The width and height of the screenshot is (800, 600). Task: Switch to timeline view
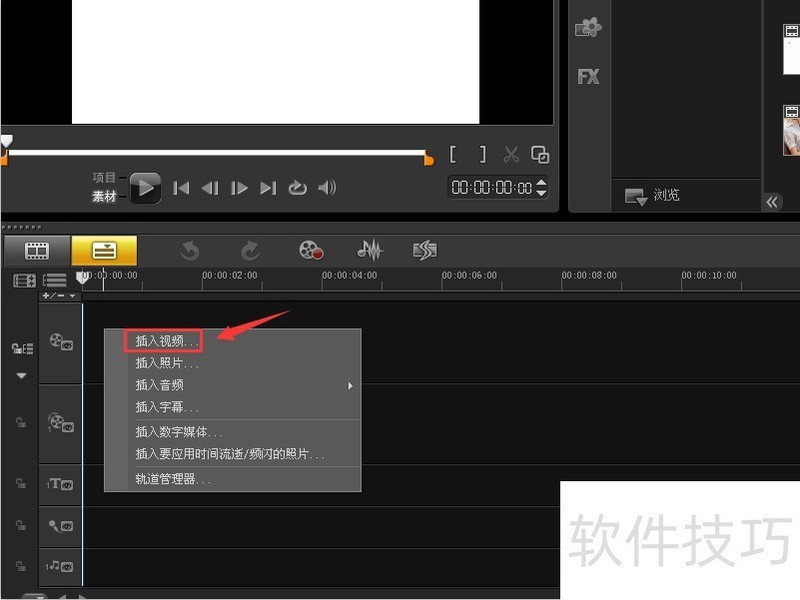coord(105,251)
